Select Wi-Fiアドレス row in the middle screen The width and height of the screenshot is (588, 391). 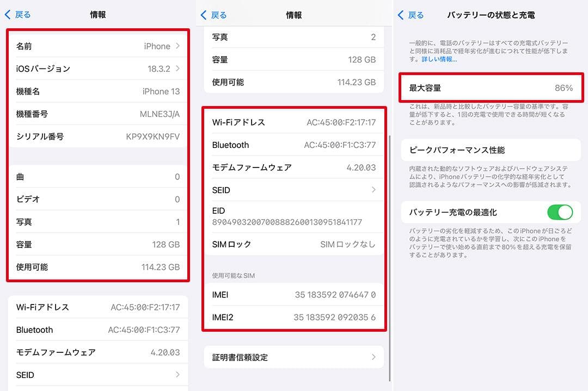[294, 122]
